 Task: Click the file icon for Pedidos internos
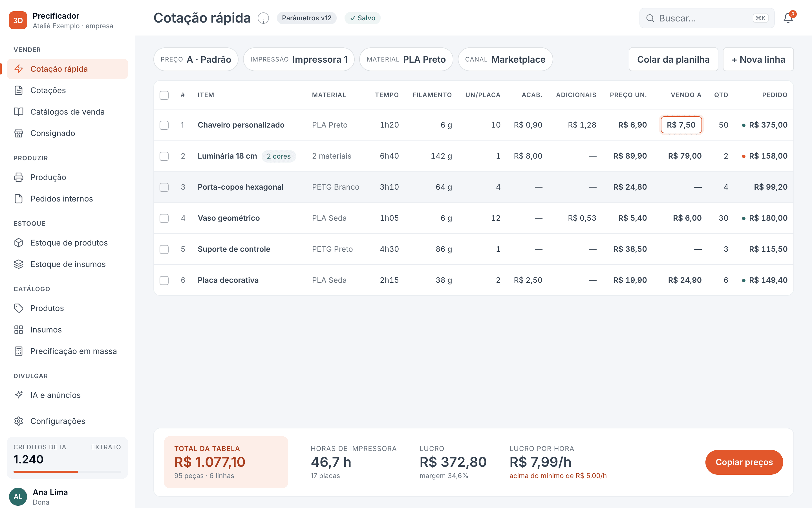tap(19, 199)
